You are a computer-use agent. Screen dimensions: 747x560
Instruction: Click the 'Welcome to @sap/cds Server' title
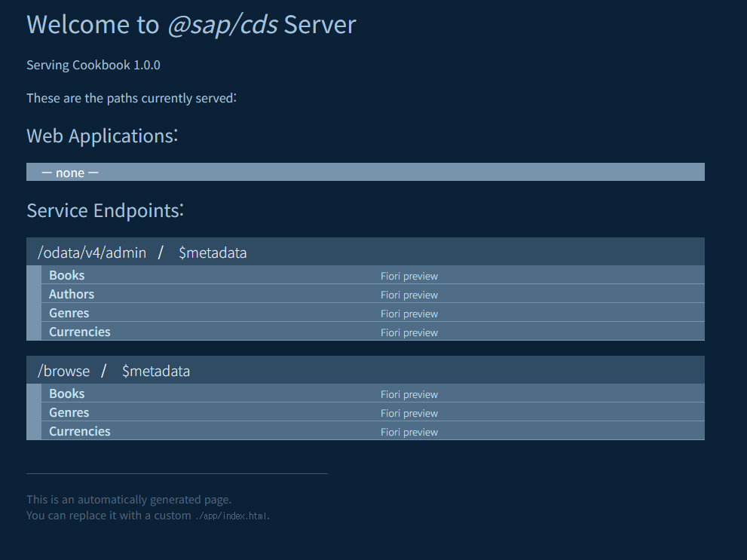(191, 25)
